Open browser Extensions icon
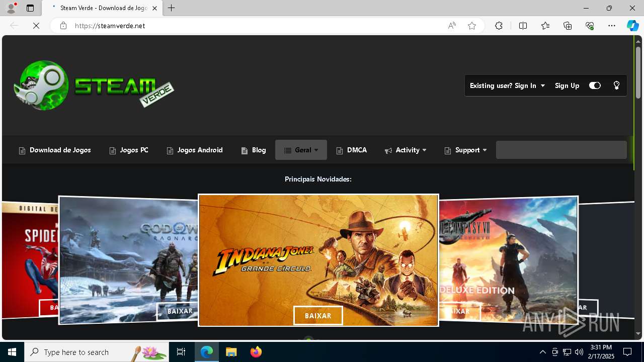644x362 pixels. click(499, 26)
